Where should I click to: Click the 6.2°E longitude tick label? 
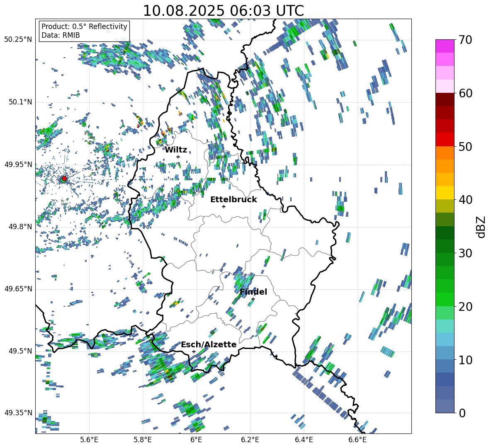point(250,440)
